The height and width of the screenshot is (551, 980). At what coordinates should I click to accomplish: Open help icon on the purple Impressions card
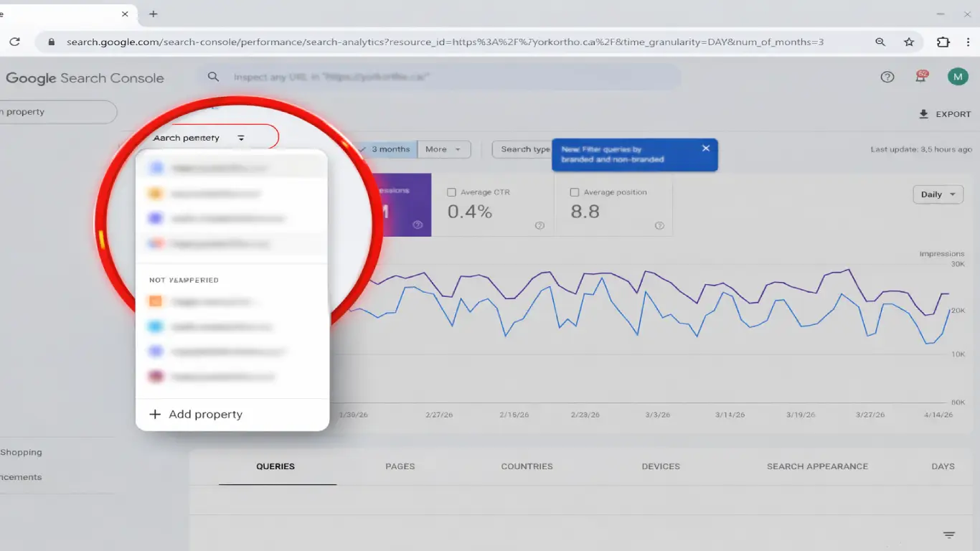point(418,225)
